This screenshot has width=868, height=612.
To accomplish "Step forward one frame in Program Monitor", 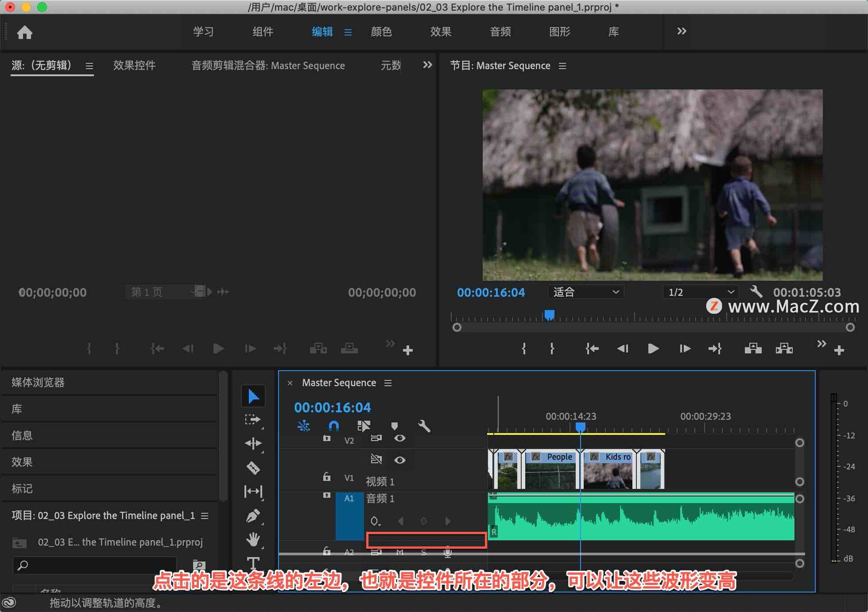I will point(684,348).
